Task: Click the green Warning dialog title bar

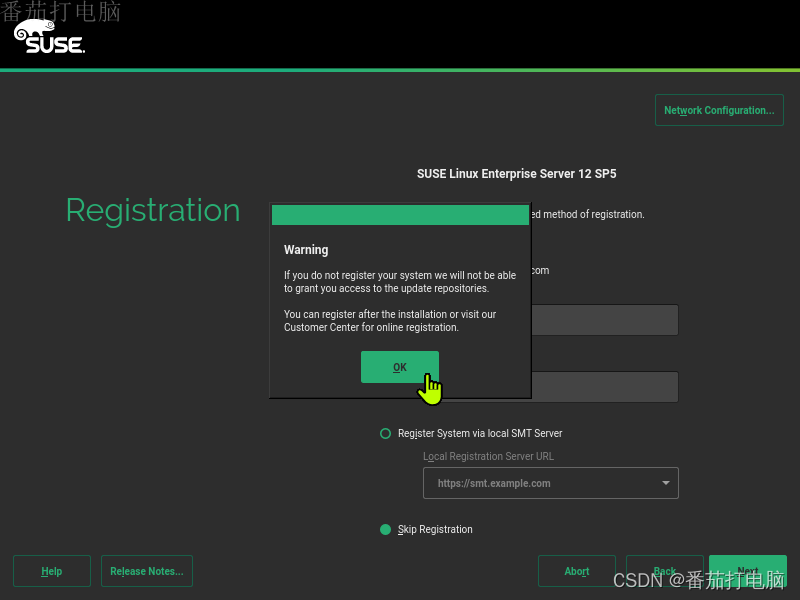Action: coord(399,214)
